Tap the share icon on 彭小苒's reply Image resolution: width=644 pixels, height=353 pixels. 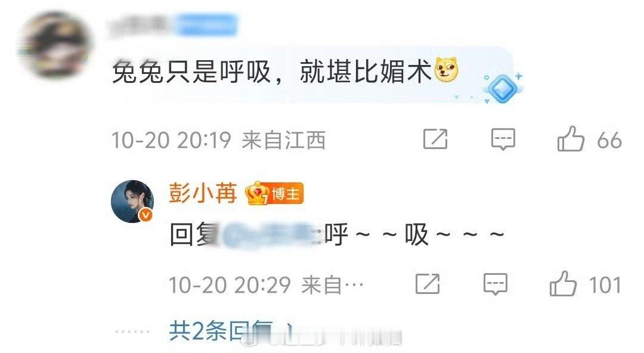coord(428,284)
